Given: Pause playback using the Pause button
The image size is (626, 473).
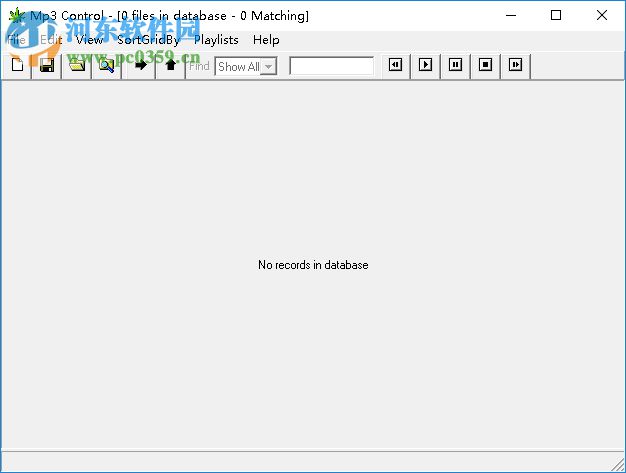Looking at the screenshot, I should pos(455,65).
